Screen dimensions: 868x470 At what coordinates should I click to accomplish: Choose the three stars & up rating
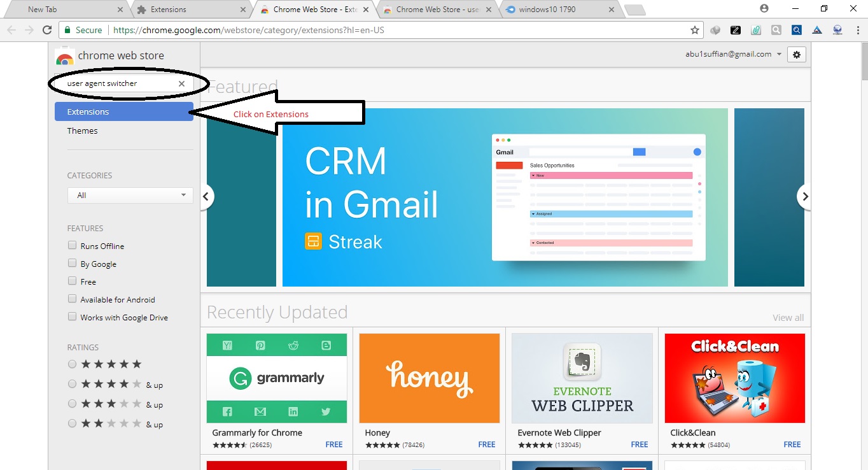pyautogui.click(x=72, y=404)
